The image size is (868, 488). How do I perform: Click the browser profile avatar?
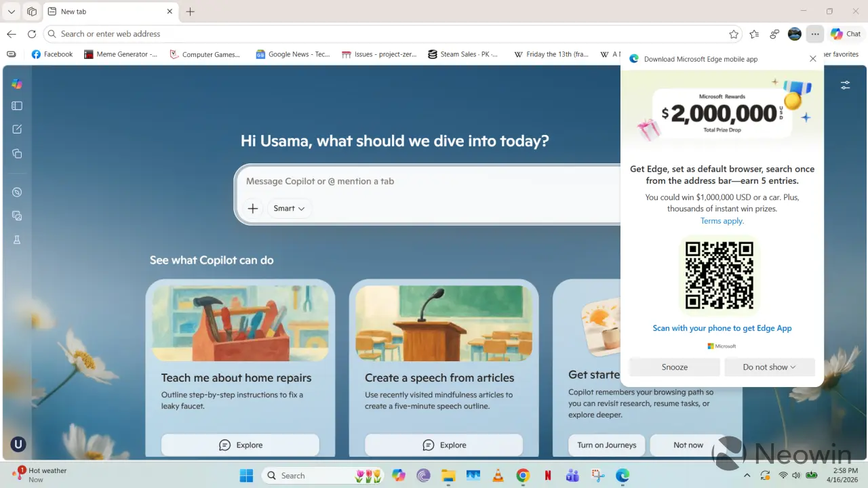pyautogui.click(x=794, y=34)
